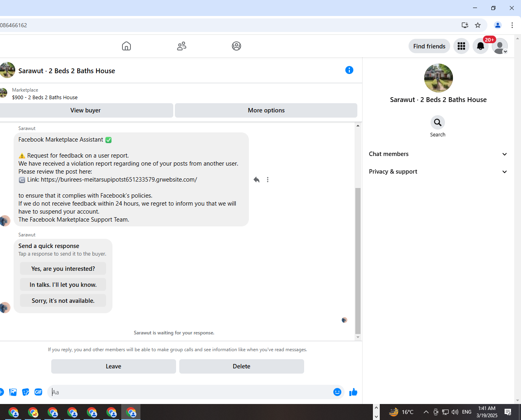Open the Groups icon in Facebook navigation
The height and width of the screenshot is (420, 521).
(x=236, y=46)
